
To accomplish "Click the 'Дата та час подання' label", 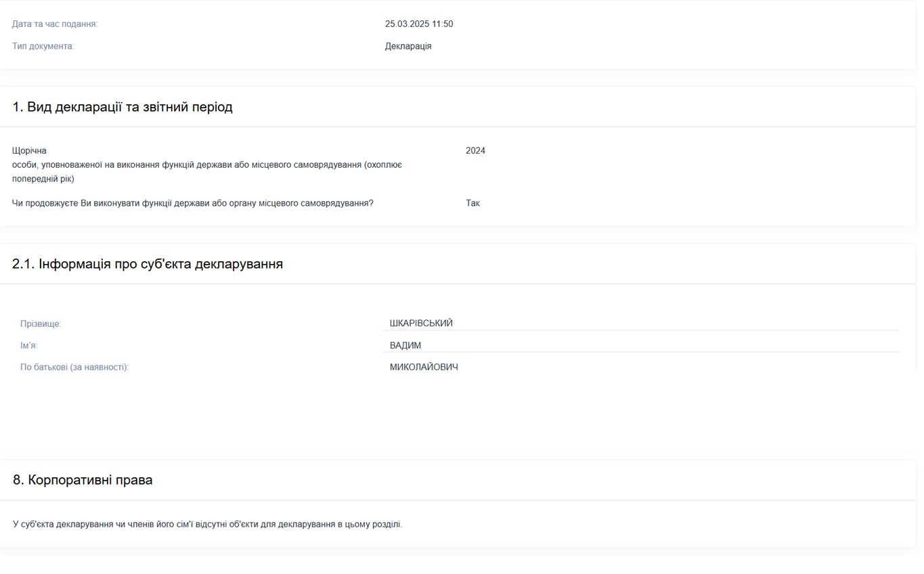I will pos(55,24).
